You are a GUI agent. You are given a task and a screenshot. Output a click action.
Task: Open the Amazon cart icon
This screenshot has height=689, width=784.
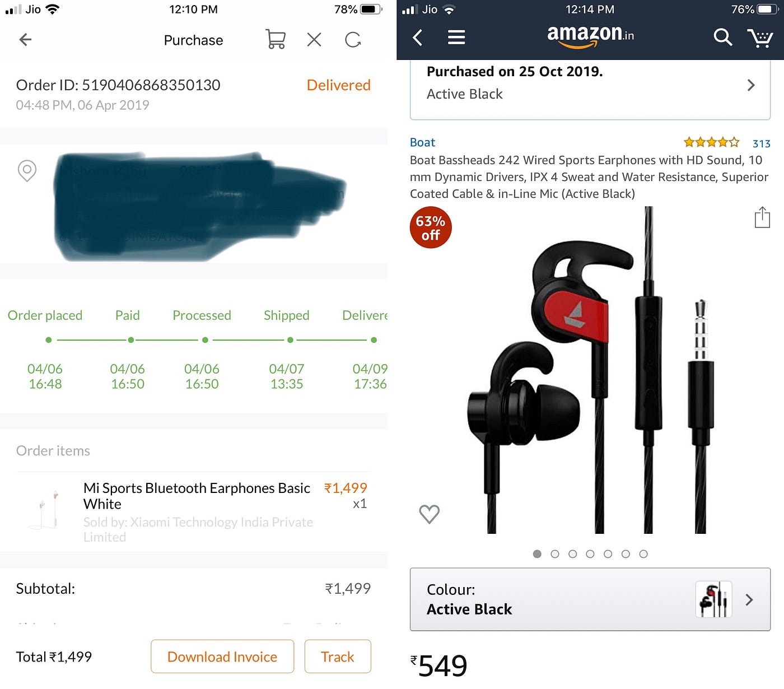point(760,38)
